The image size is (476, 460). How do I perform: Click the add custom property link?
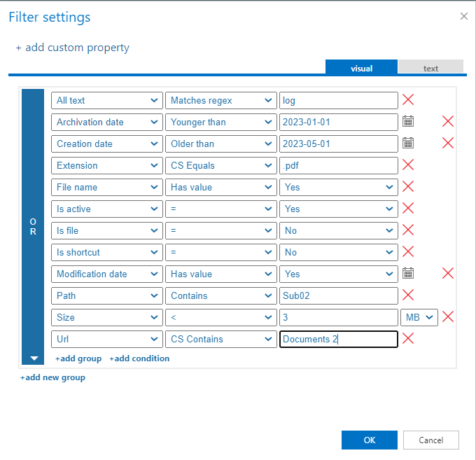(72, 48)
